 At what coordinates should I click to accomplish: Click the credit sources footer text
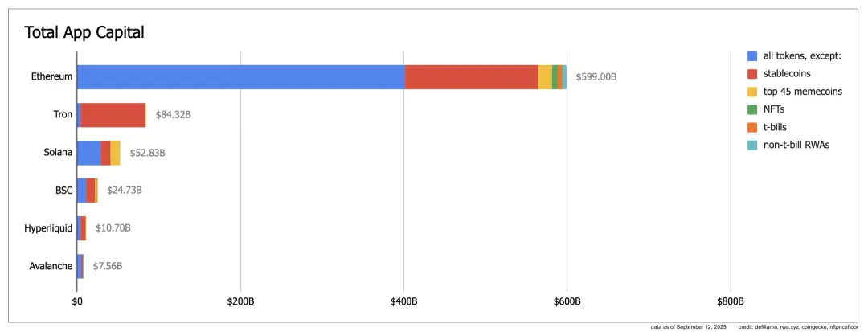[800, 327]
